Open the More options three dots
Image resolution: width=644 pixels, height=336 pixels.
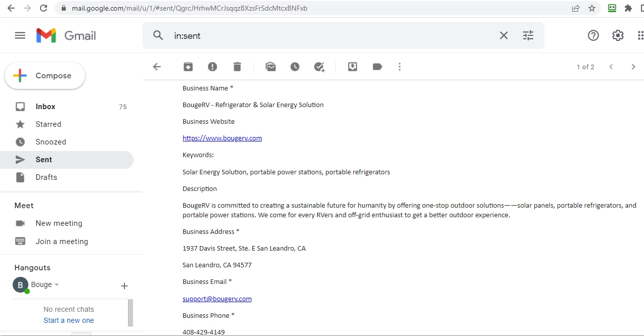click(400, 67)
